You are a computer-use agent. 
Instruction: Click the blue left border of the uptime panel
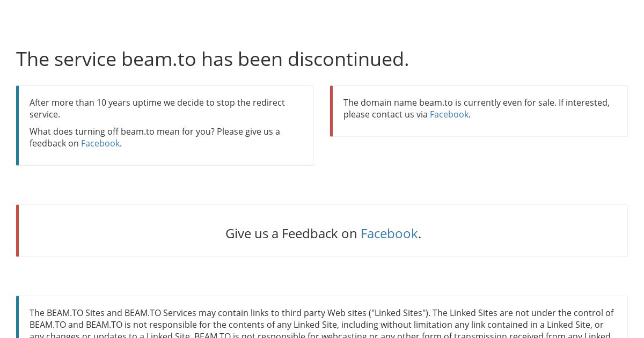pos(17,126)
